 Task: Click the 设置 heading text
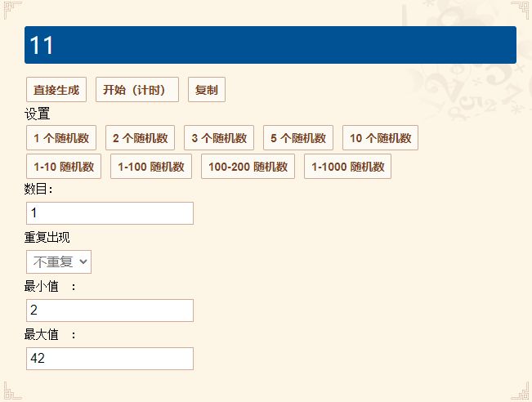click(x=38, y=114)
